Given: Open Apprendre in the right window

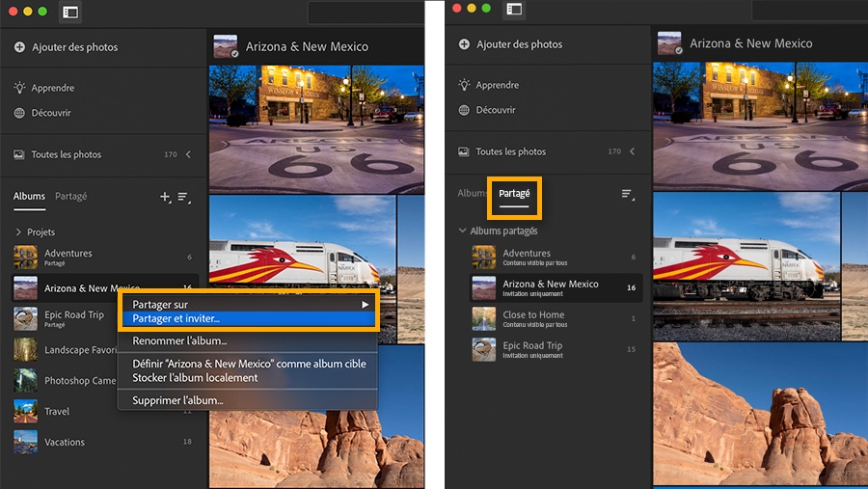Looking at the screenshot, I should [x=489, y=85].
